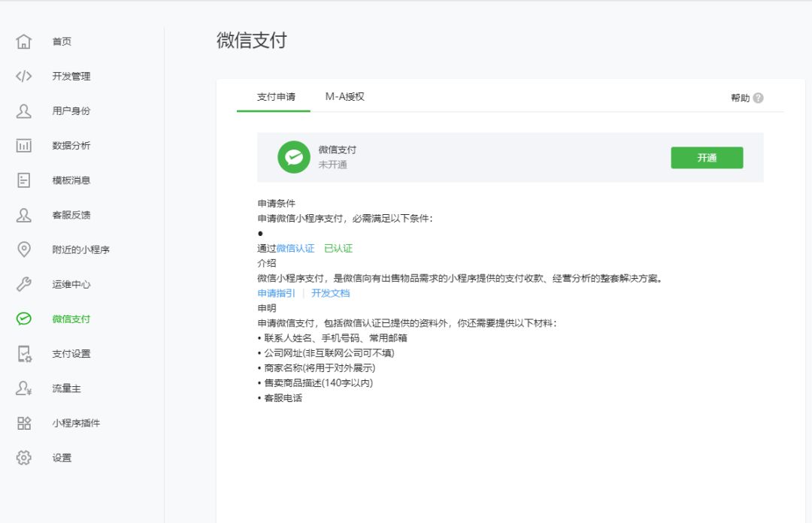This screenshot has height=523, width=812.
Task: Click the 客服电话 bullet item
Action: (x=280, y=398)
